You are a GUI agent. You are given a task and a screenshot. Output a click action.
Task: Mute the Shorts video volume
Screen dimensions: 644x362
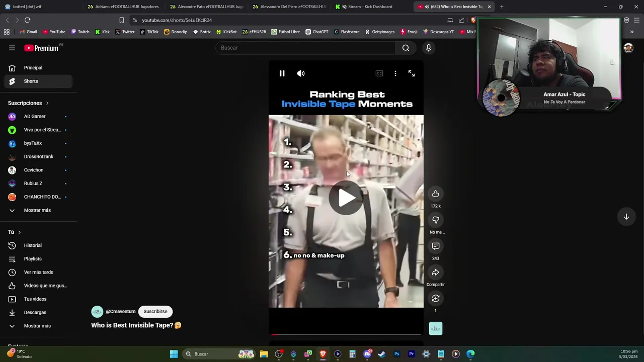point(301,73)
